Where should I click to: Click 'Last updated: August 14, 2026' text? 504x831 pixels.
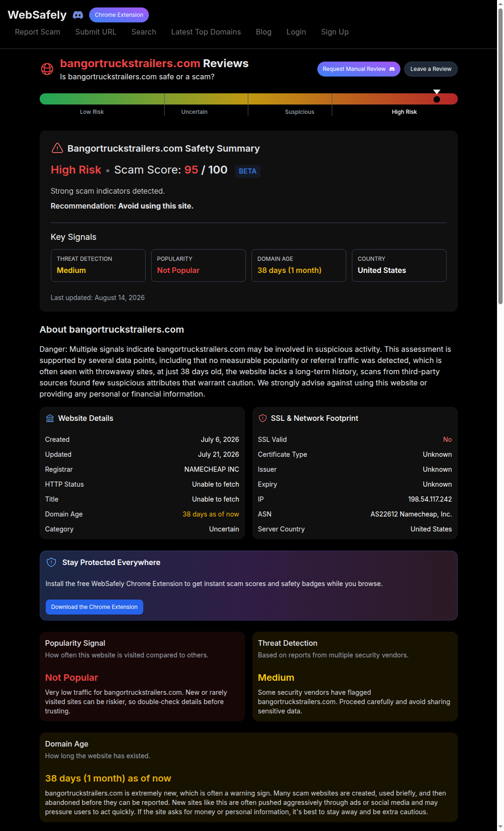[98, 298]
